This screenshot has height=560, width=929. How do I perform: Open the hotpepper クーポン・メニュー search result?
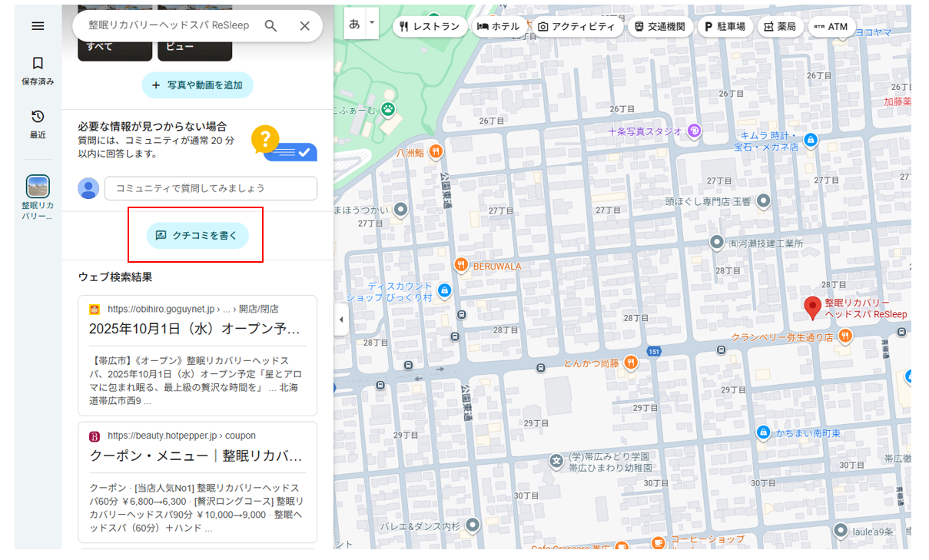point(196,456)
